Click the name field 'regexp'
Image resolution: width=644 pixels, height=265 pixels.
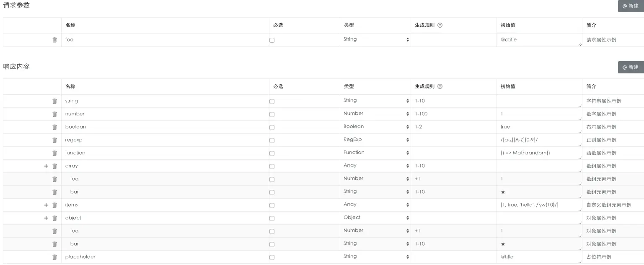[x=165, y=140]
